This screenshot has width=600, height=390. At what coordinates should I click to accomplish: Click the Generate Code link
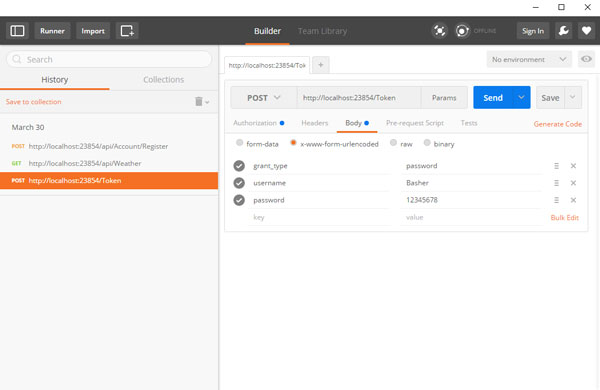click(x=558, y=124)
